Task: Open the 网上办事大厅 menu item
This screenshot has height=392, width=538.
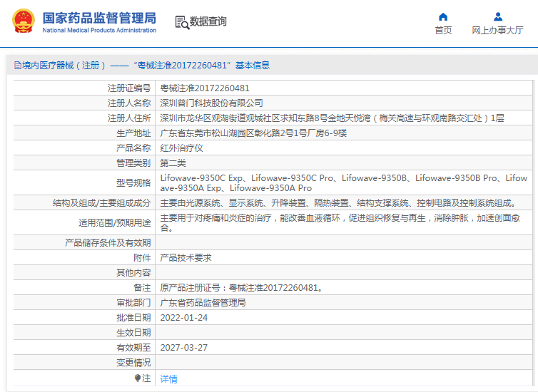Action: [497, 30]
